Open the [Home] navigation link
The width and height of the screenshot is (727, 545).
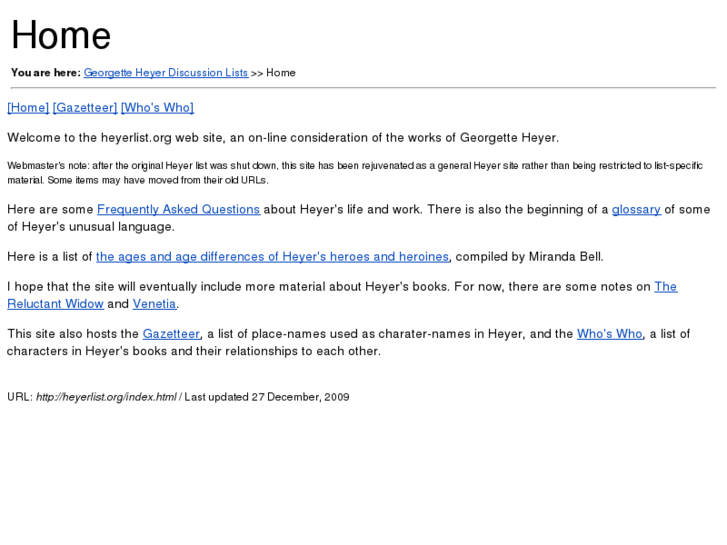pyautogui.click(x=28, y=108)
